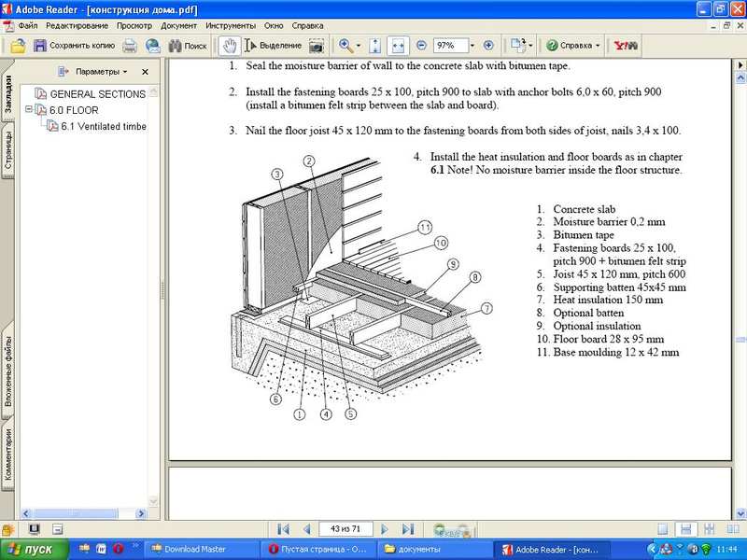Select the GENERAL SECTIONS bookmark
Viewport: 747px width, 560px height.
pyautogui.click(x=97, y=94)
